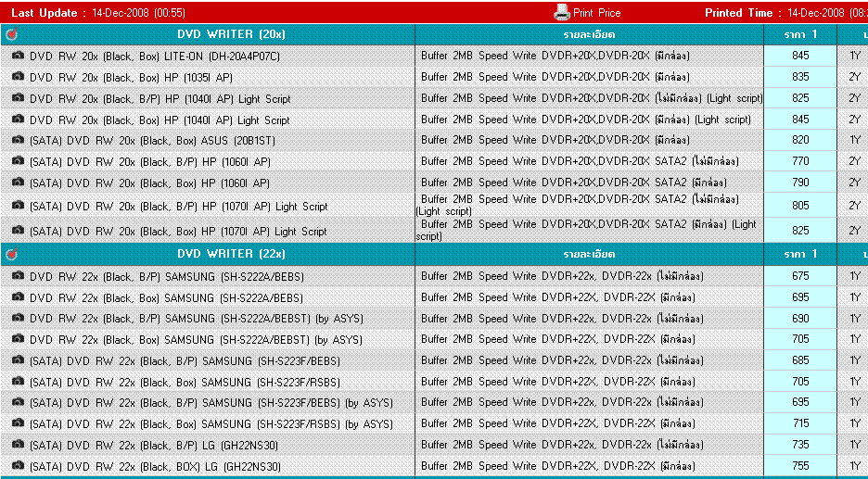The image size is (868, 479).
Task: Click the checkmark icon in DVD WRITER (20x) header
Action: tap(10, 34)
